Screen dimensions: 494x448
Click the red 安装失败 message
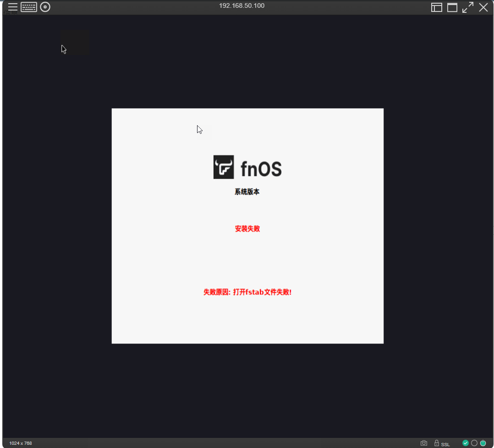tap(247, 228)
